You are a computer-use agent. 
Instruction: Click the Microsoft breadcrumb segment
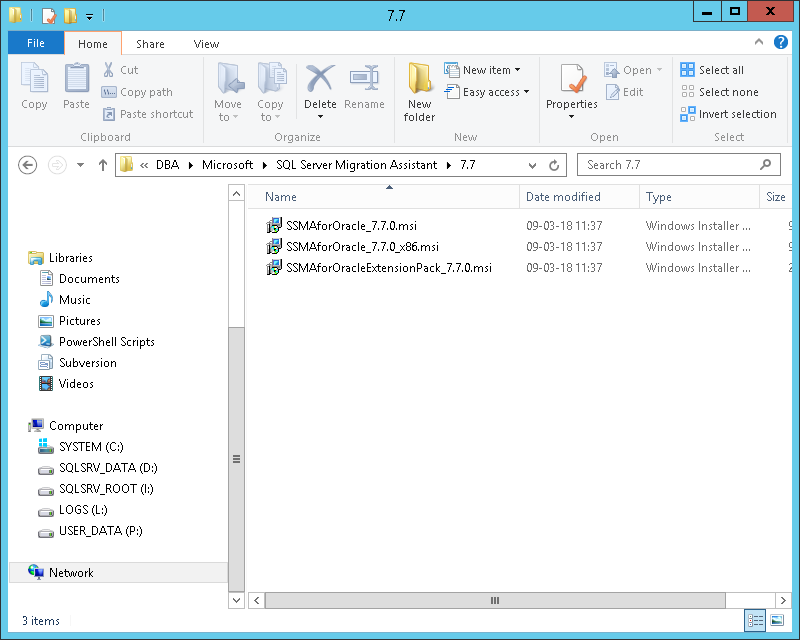(x=227, y=165)
